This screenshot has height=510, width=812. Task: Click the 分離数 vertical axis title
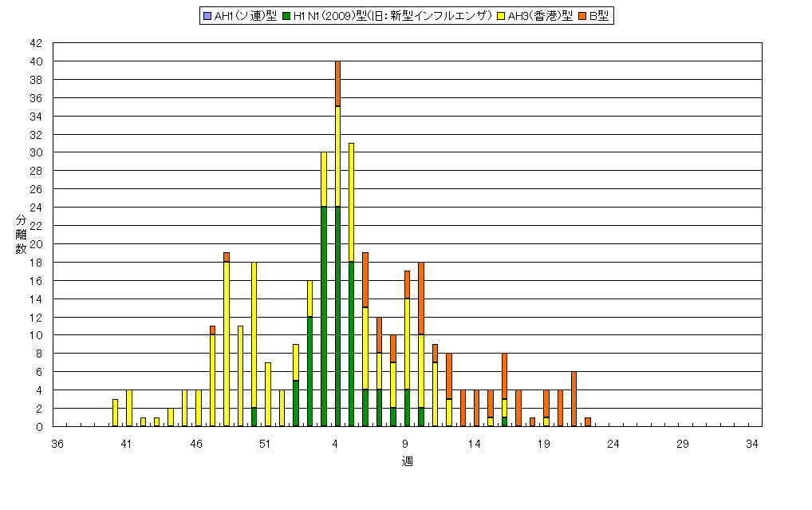coord(21,234)
